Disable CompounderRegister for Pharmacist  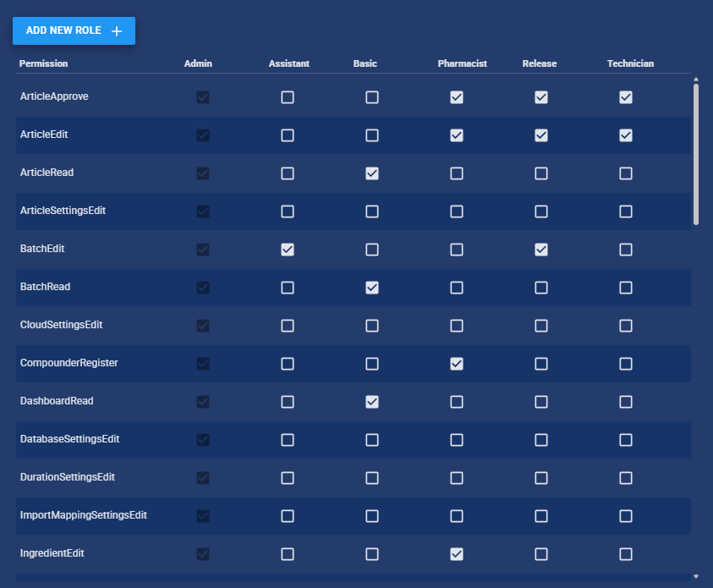coord(457,364)
